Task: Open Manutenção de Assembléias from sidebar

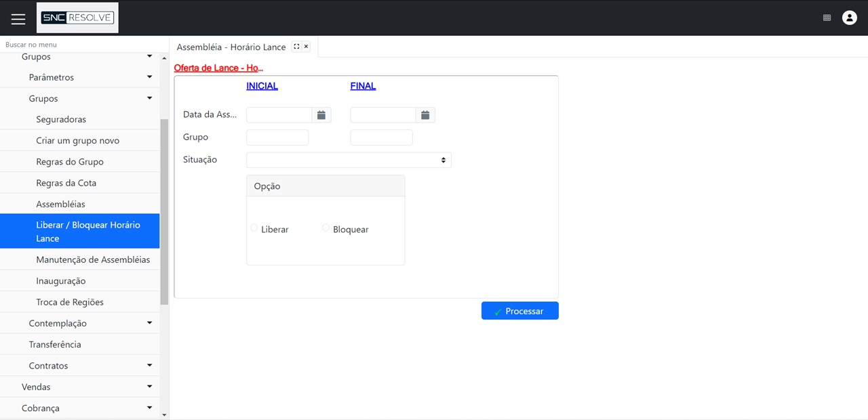Action: (x=93, y=259)
